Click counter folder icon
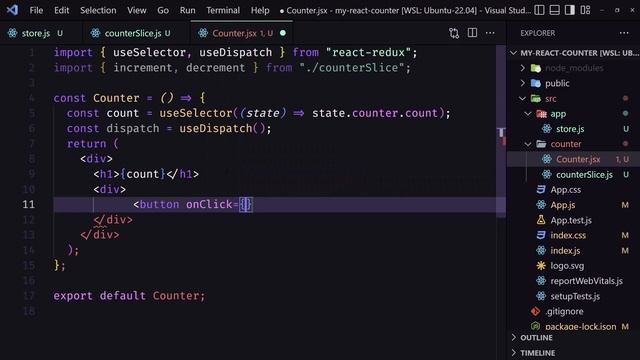This screenshot has width=640, height=360. 541,144
